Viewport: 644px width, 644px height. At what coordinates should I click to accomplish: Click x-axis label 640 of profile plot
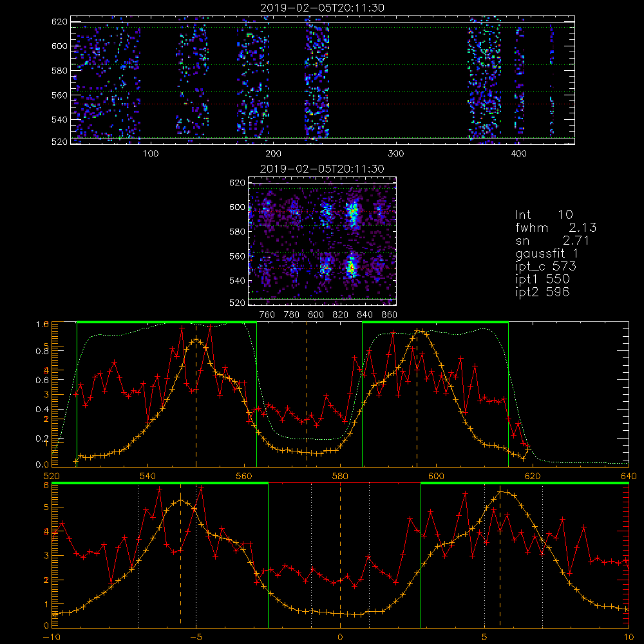(629, 476)
